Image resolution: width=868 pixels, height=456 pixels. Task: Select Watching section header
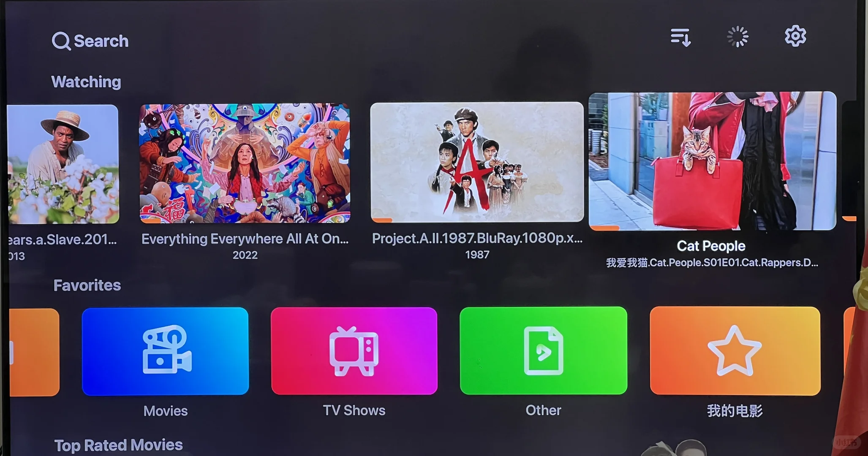click(86, 81)
